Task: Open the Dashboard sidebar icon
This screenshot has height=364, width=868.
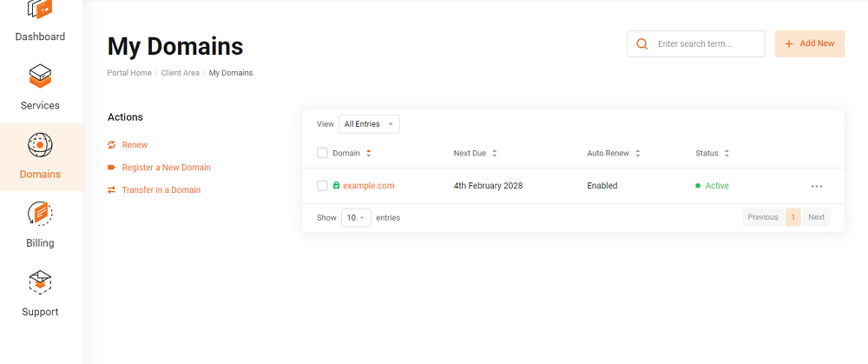Action: [x=40, y=10]
